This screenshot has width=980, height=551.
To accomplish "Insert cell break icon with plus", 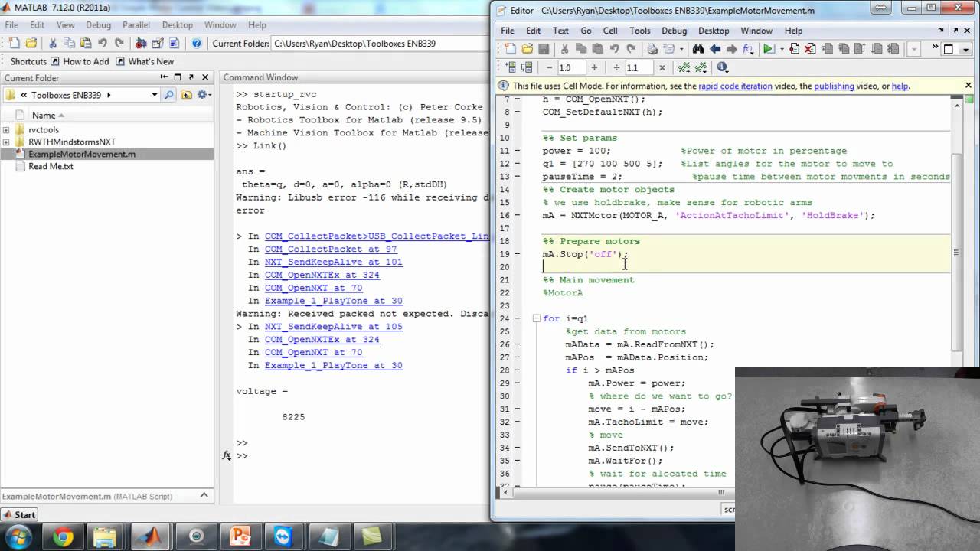I will [x=684, y=67].
